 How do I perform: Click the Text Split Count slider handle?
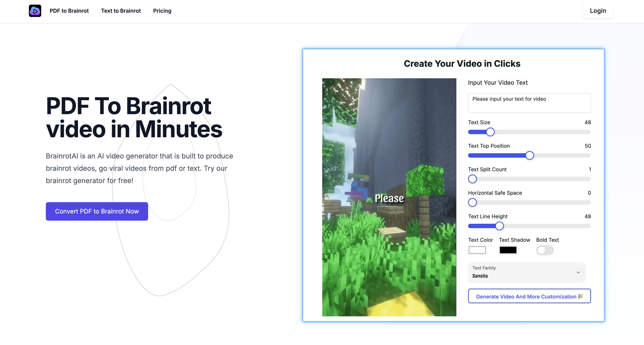472,179
